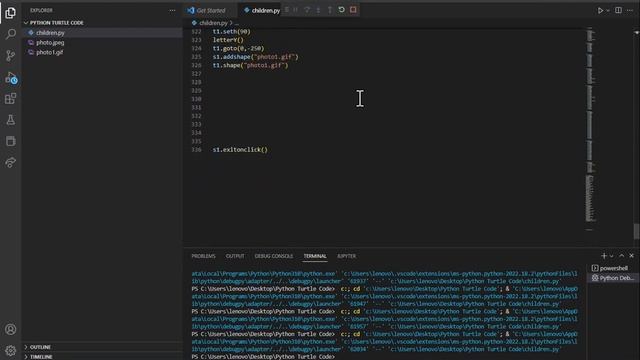Maximize the panel with the up chevron
Image resolution: width=640 pixels, height=360 pixels.
(x=622, y=256)
